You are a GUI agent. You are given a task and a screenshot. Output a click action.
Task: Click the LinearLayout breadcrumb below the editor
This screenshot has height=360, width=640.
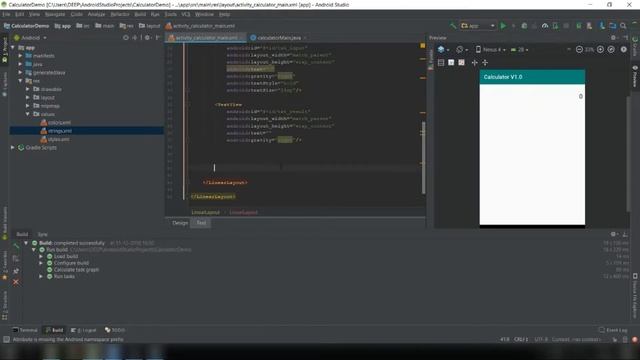click(205, 212)
